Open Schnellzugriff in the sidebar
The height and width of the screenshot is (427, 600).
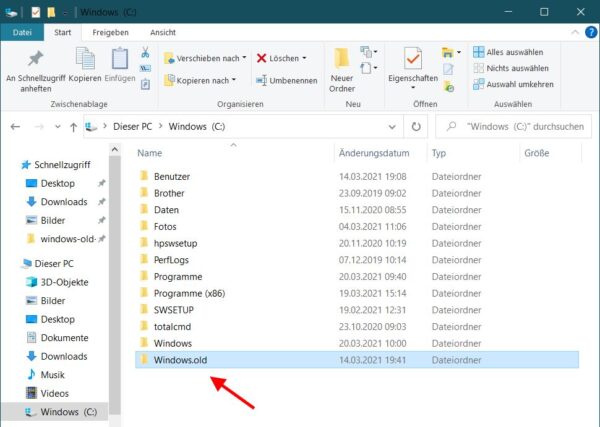[x=56, y=165]
